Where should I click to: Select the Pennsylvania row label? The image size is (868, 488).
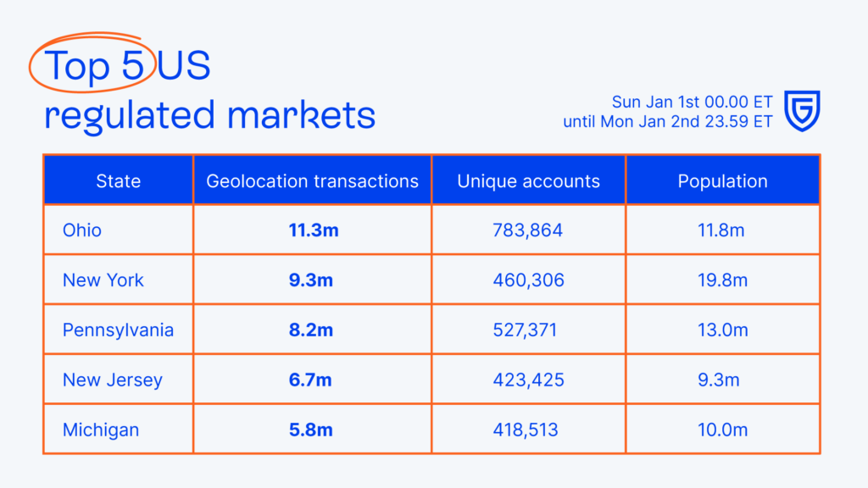(118, 330)
